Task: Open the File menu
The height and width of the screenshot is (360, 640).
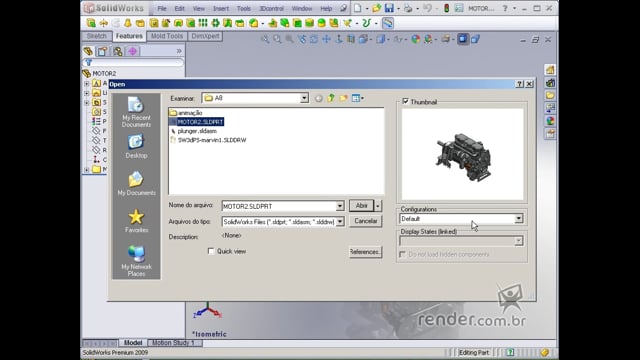Action: [x=162, y=8]
